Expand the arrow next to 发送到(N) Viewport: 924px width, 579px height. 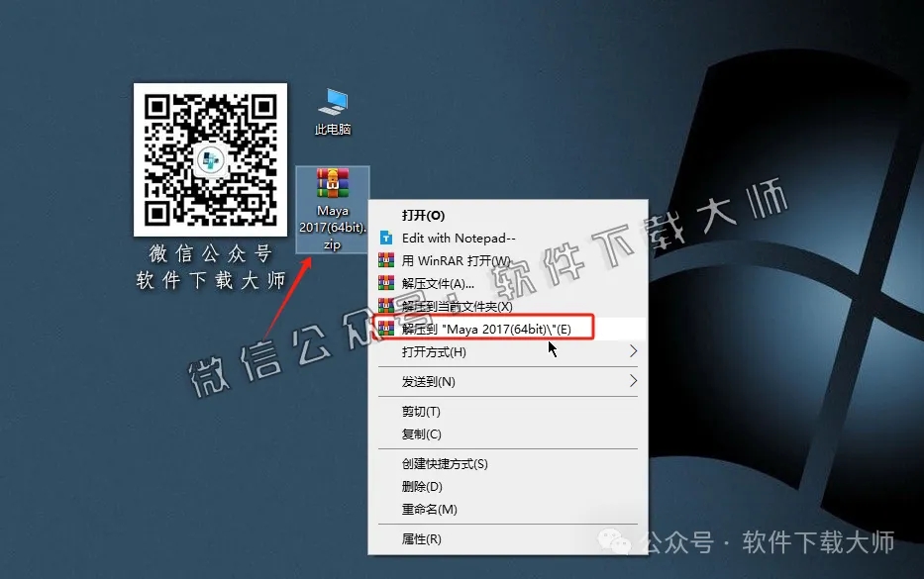[x=634, y=381]
